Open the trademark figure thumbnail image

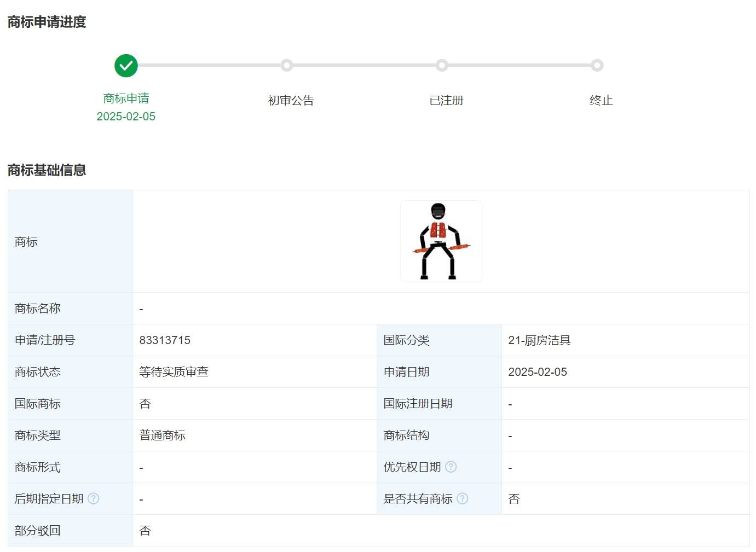441,241
